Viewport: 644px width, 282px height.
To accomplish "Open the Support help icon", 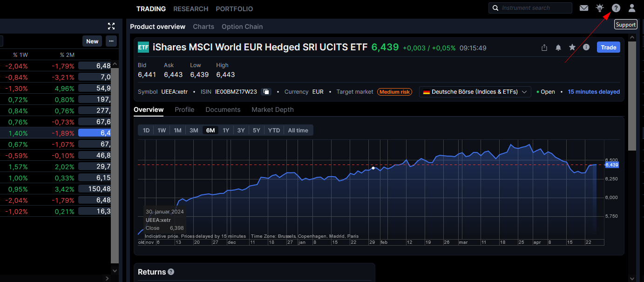I will pos(616,8).
